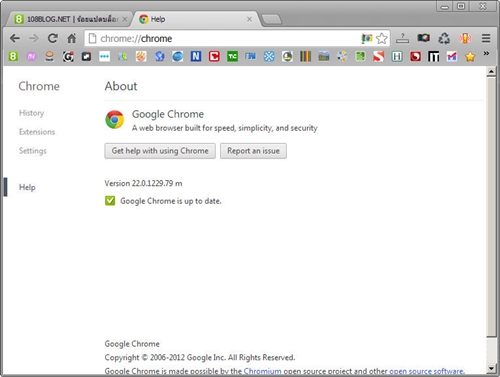Open the red C bookmark icon
Viewport: 500px width, 377px height.
point(214,56)
